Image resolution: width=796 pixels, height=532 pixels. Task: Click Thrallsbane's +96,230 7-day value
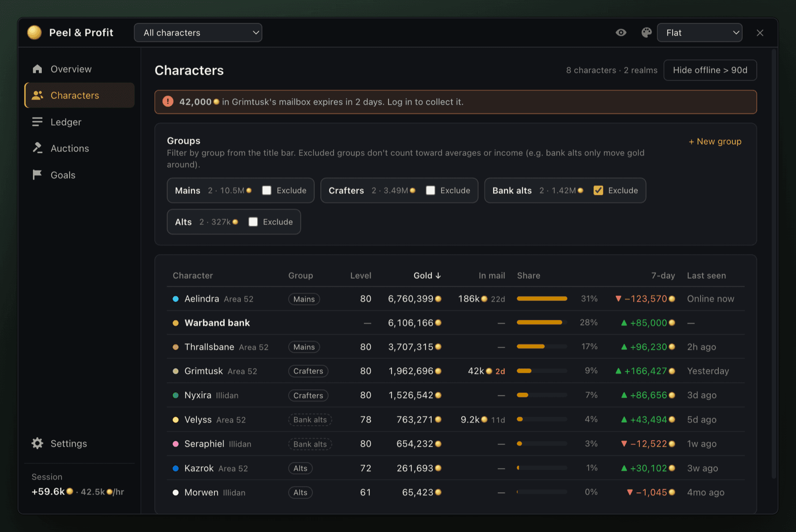coord(649,347)
